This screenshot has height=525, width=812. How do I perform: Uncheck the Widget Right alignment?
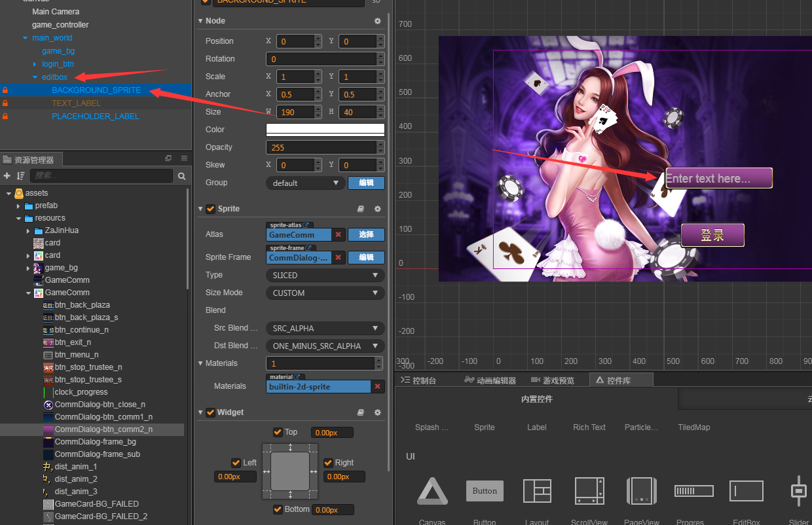329,463
